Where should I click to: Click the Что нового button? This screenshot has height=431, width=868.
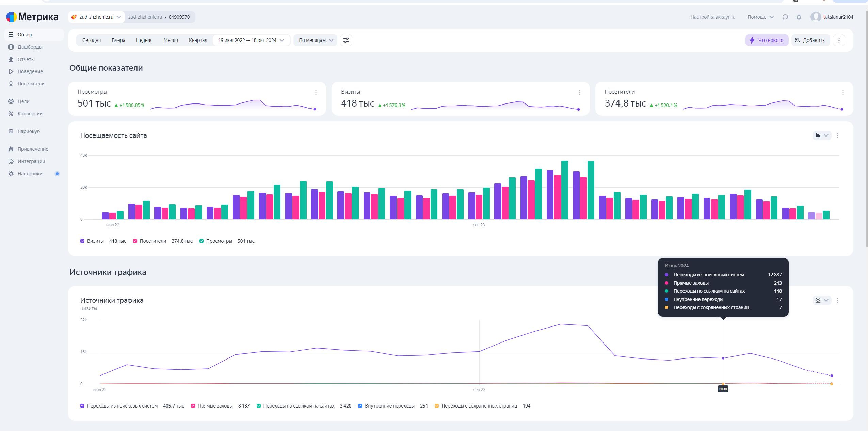pyautogui.click(x=767, y=40)
